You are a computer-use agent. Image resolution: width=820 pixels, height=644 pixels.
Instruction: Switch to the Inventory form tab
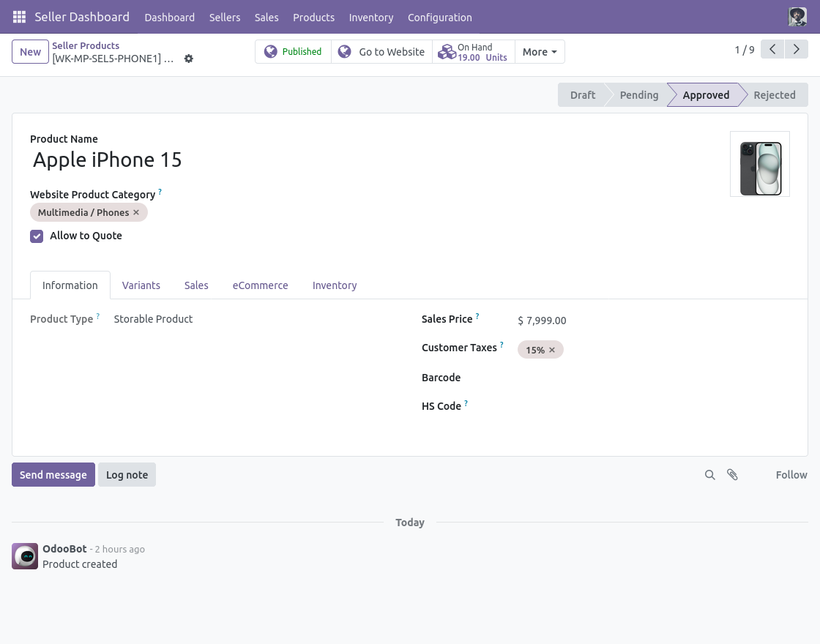(x=335, y=285)
